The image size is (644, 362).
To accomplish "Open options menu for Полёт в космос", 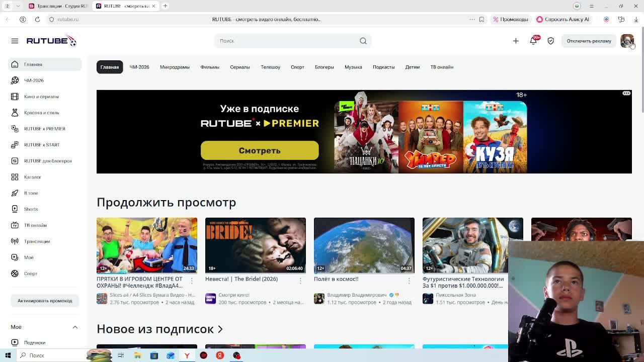I will pyautogui.click(x=409, y=281).
